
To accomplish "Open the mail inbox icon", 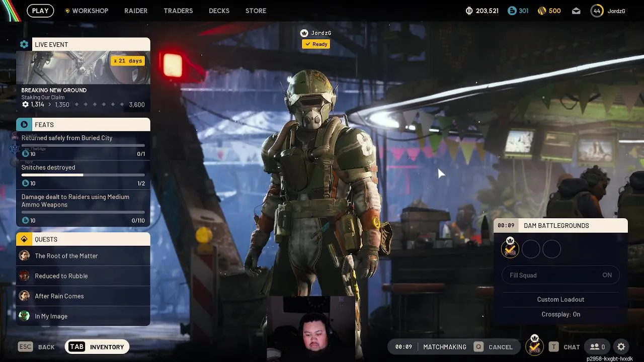I will point(576,11).
